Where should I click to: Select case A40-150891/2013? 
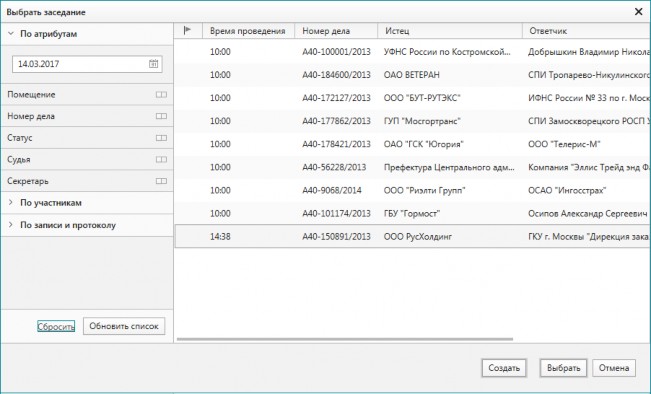tap(336, 237)
